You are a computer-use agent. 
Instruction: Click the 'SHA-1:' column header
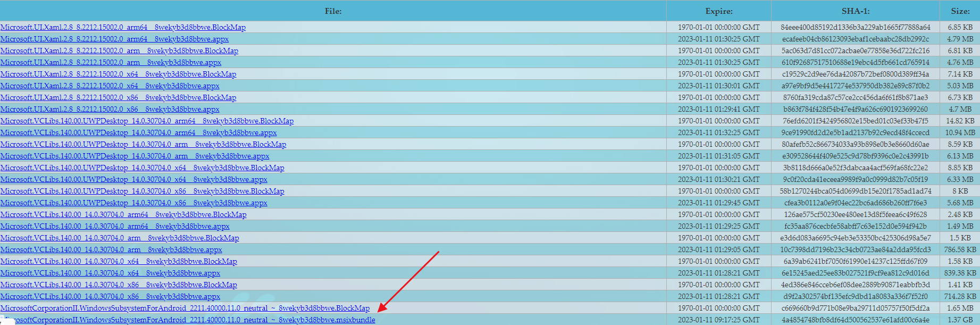856,11
